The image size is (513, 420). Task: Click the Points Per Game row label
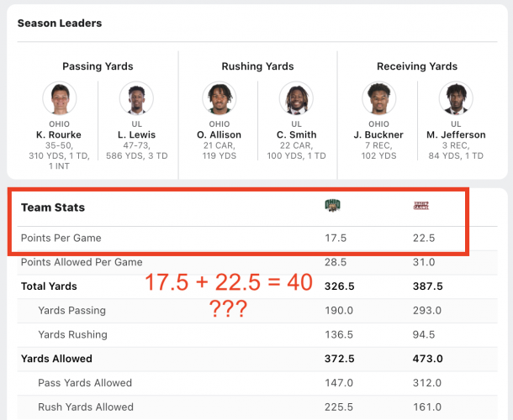click(x=61, y=238)
